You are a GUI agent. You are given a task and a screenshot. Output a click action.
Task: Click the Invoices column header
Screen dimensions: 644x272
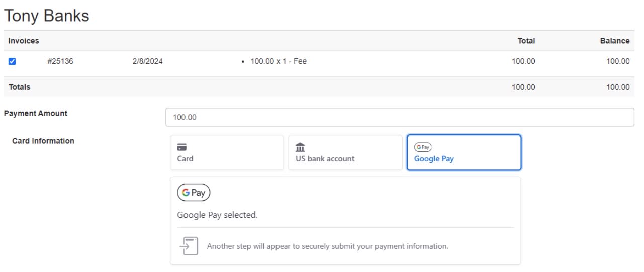pos(24,41)
